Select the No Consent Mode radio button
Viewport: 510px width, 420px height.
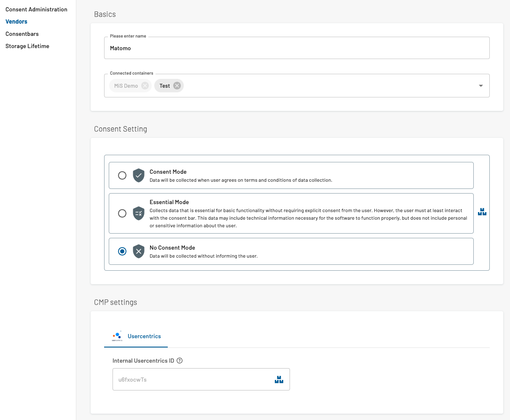click(x=122, y=251)
